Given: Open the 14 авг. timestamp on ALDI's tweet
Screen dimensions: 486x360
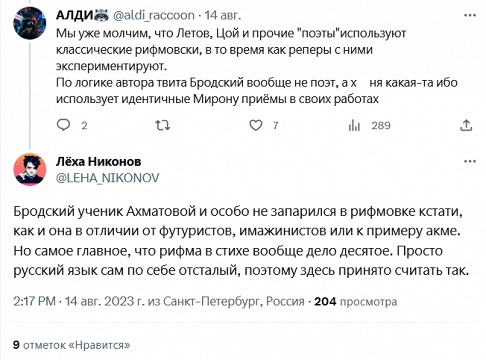Looking at the screenshot, I should (222, 15).
